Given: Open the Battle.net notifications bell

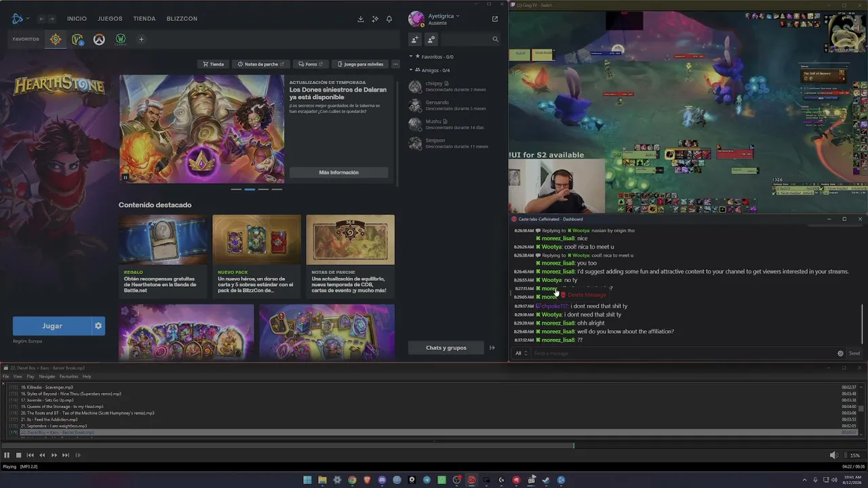Looking at the screenshot, I should pos(389,19).
